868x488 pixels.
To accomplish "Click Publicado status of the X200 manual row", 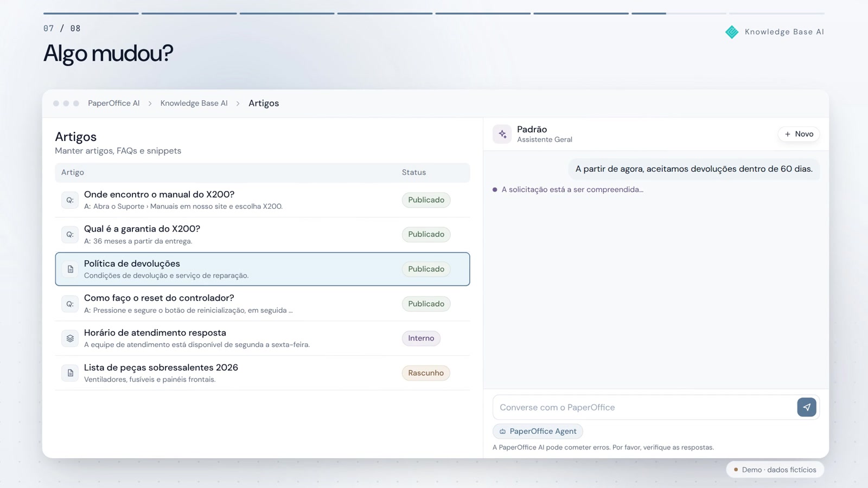I will pos(426,200).
